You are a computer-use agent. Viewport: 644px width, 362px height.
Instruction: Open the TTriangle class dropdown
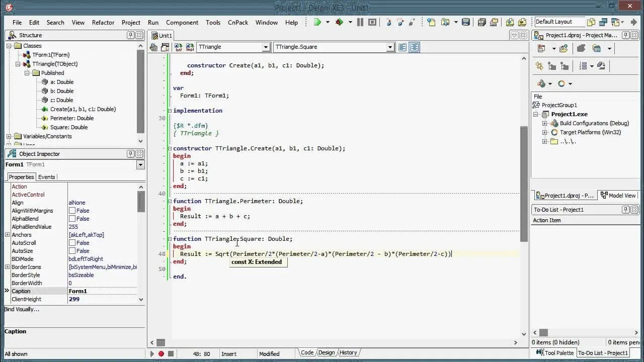266,47
